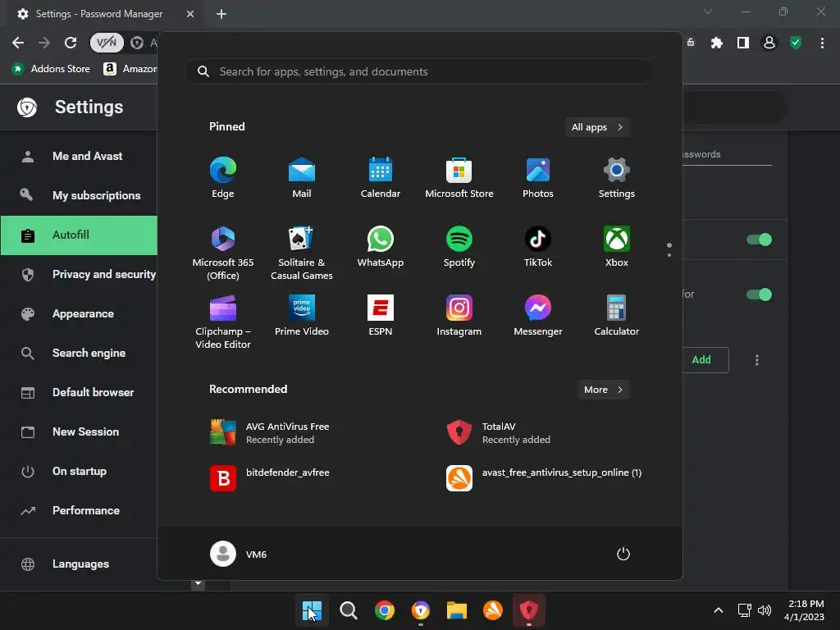Open Languages settings section
The width and height of the screenshot is (840, 630).
(x=79, y=564)
